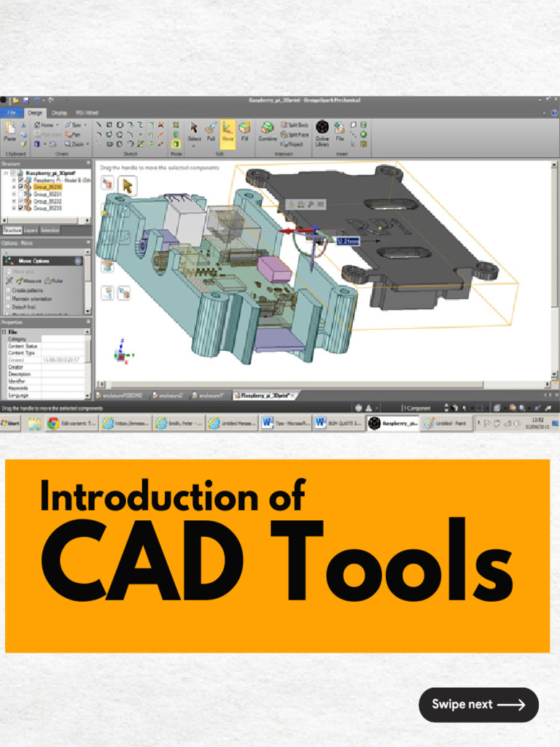Viewport: 560px width, 747px height.
Task: Open the Select tool dropdown arrow
Action: pyautogui.click(x=194, y=146)
